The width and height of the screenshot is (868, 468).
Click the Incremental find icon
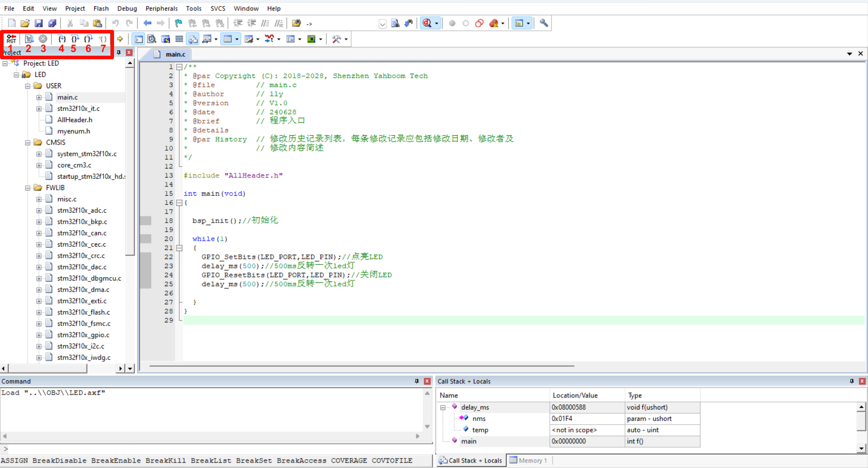(x=409, y=24)
